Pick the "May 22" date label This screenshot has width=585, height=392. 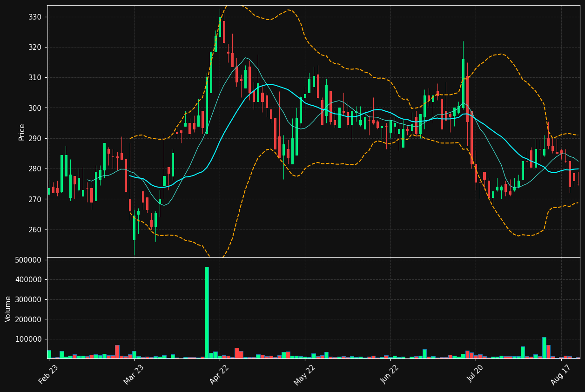[x=304, y=374]
